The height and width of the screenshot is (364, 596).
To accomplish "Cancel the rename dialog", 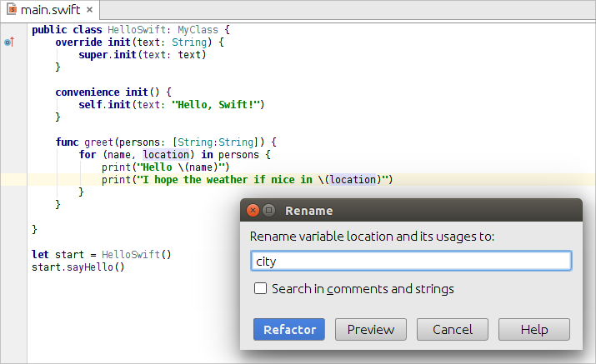I will (x=453, y=329).
